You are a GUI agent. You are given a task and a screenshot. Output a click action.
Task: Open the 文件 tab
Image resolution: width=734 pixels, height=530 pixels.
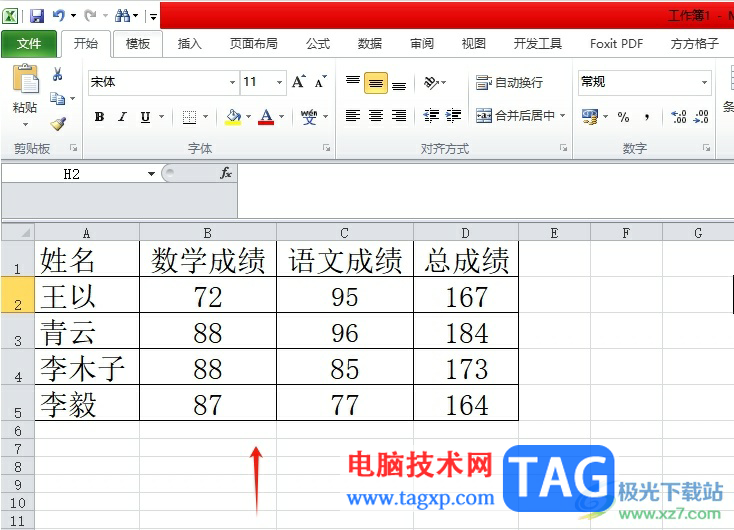click(x=29, y=44)
